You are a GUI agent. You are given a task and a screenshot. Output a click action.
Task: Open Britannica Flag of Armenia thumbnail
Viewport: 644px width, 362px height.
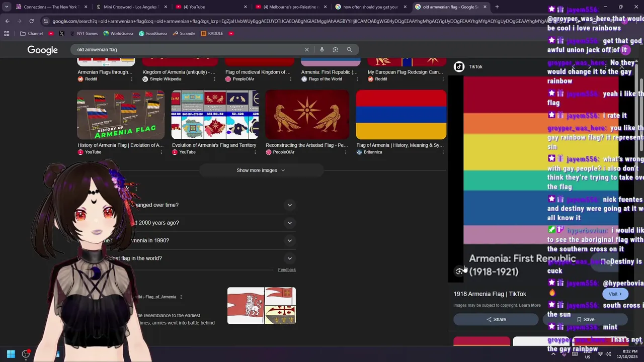coord(401,115)
